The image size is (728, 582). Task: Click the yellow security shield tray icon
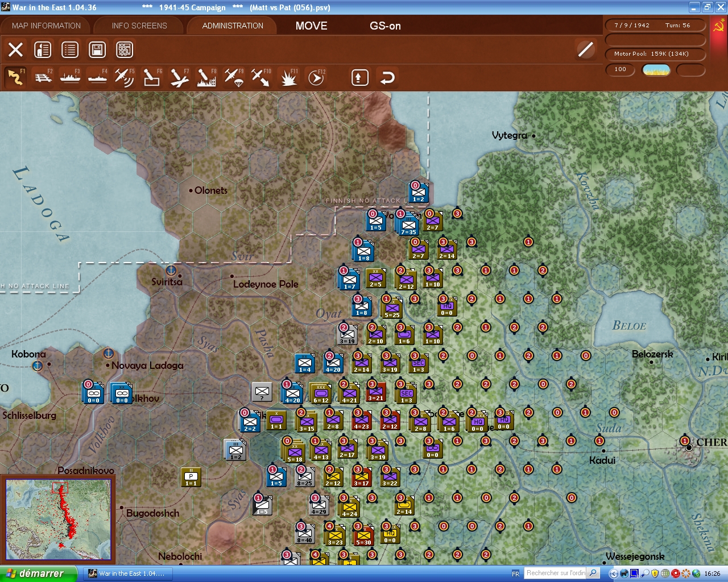[655, 573]
